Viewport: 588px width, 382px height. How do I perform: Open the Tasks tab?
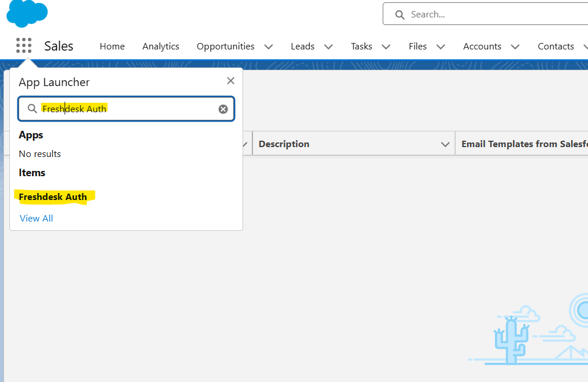coord(362,46)
